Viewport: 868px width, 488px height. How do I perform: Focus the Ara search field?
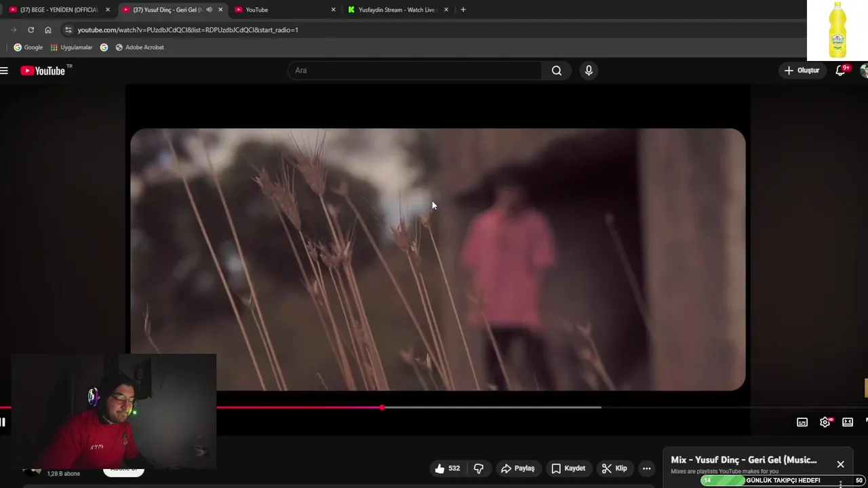(x=415, y=70)
